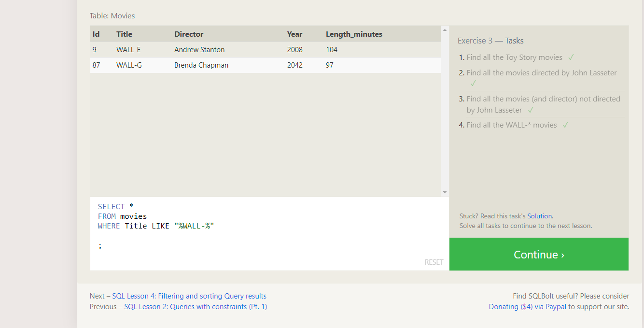Click task 'Find all the WALL-* movies'
This screenshot has height=328, width=644.
(512, 125)
